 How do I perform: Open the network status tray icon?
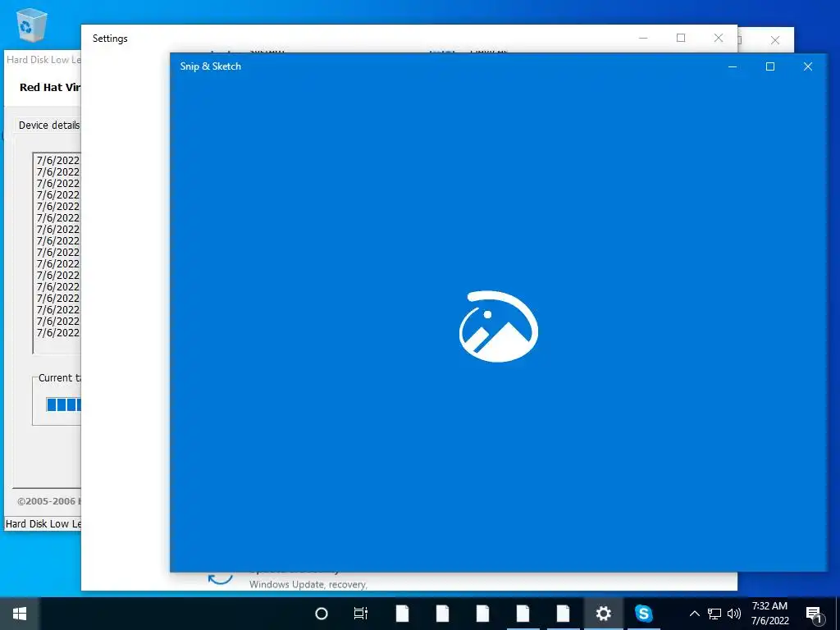pos(714,614)
